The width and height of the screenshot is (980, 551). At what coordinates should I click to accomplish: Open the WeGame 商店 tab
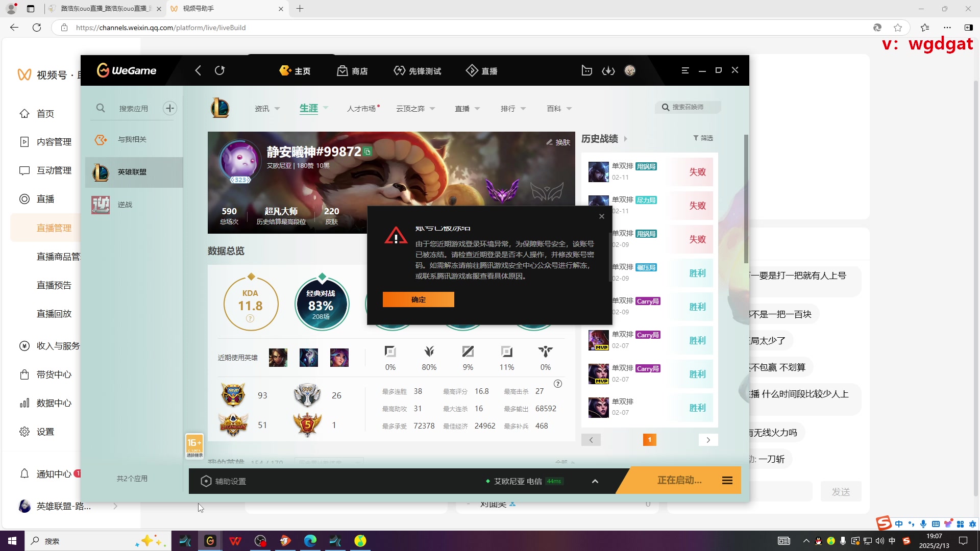(352, 70)
